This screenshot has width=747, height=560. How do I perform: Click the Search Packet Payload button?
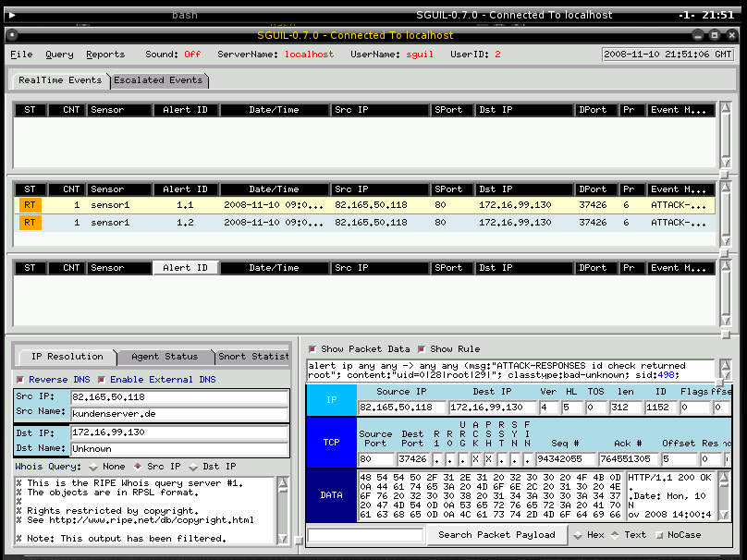(496, 535)
